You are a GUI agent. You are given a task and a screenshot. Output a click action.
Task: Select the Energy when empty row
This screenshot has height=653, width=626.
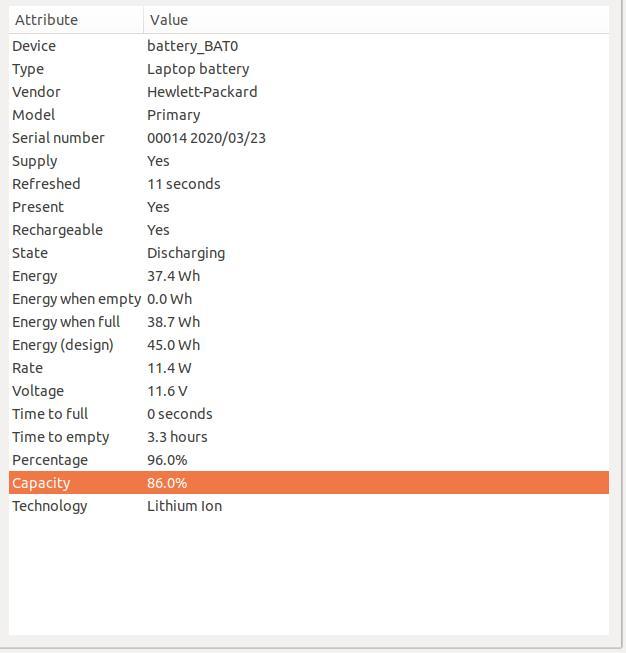point(309,299)
